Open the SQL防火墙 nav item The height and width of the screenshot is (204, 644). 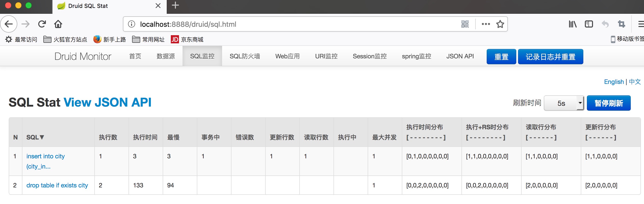tap(245, 56)
